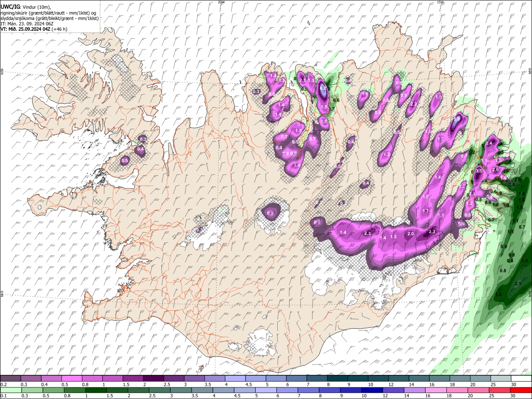532x399 pixels.
Task: Pick the lavender snow legend swatch labeled 4
Action: click(x=235, y=378)
